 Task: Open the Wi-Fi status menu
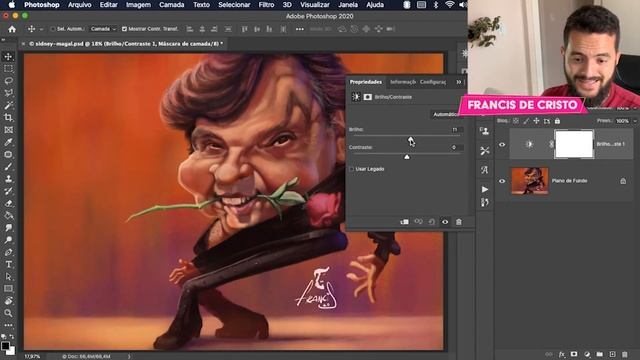point(449,5)
